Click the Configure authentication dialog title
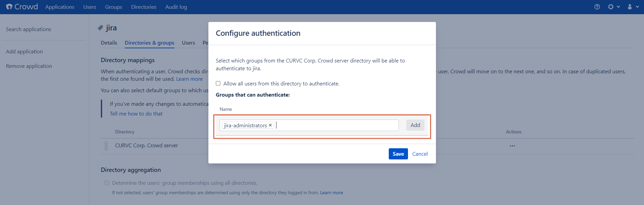Viewport: 644px width, 205px height. coord(258,33)
